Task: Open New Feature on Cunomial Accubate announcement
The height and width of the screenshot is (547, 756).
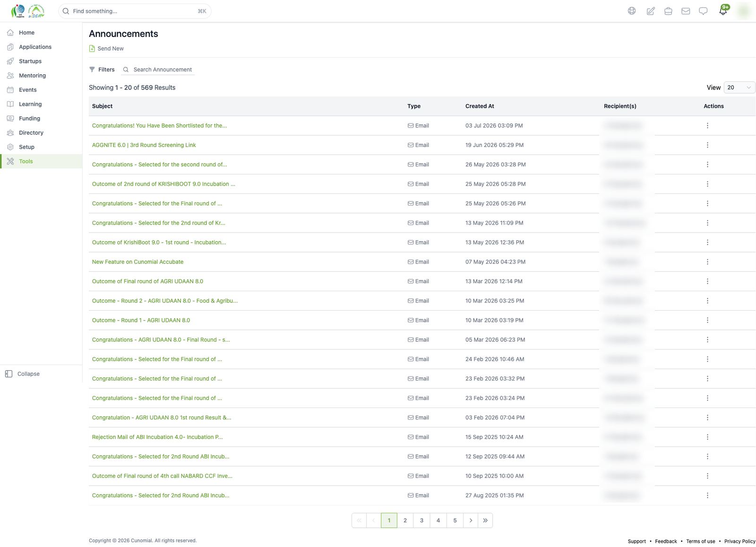Action: point(137,262)
